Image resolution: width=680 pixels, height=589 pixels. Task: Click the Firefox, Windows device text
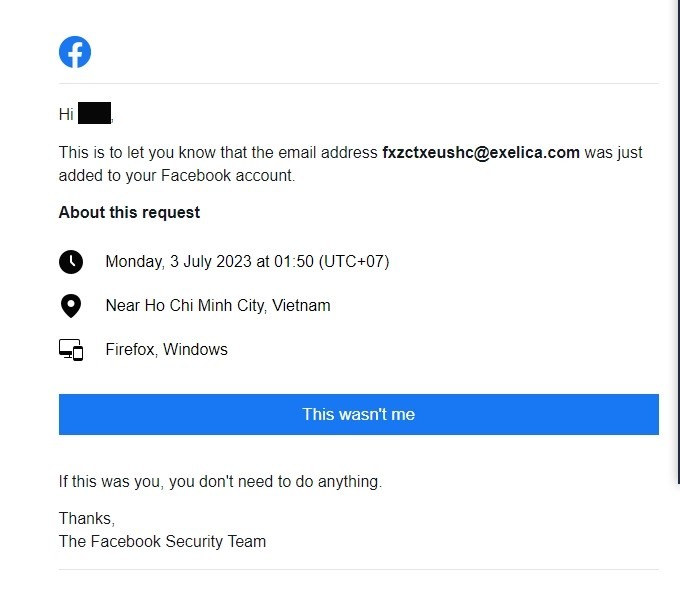pyautogui.click(x=167, y=350)
